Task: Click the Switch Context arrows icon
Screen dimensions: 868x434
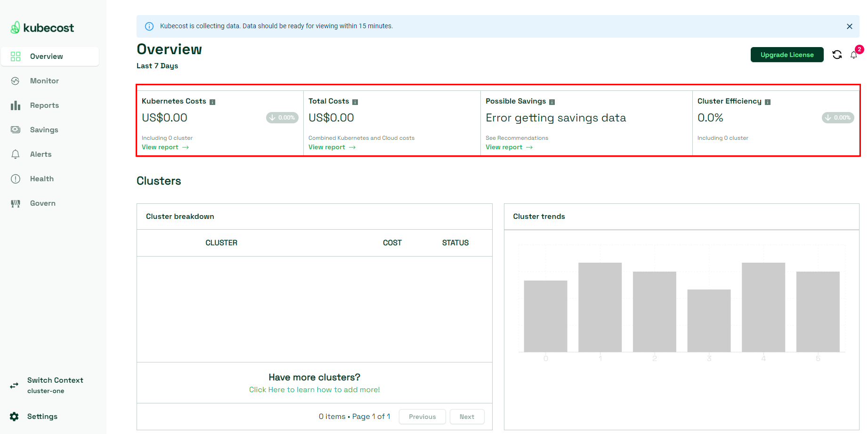Action: tap(15, 385)
